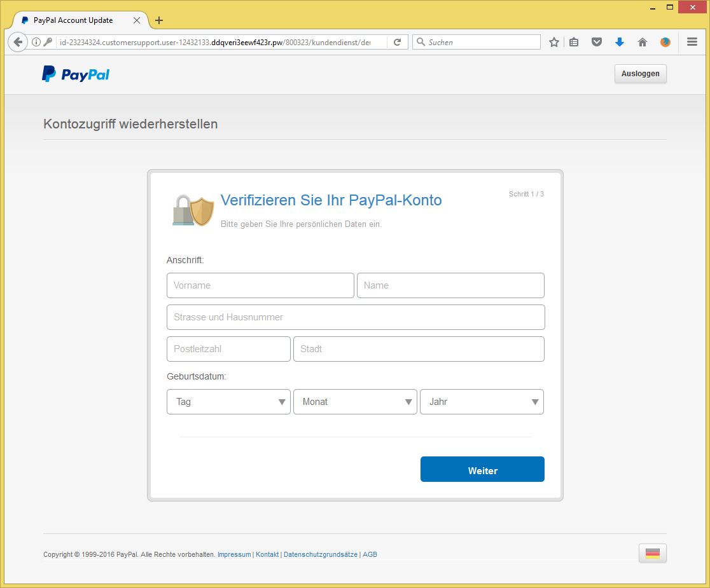
Task: Click the German flag language button
Action: pyautogui.click(x=653, y=553)
